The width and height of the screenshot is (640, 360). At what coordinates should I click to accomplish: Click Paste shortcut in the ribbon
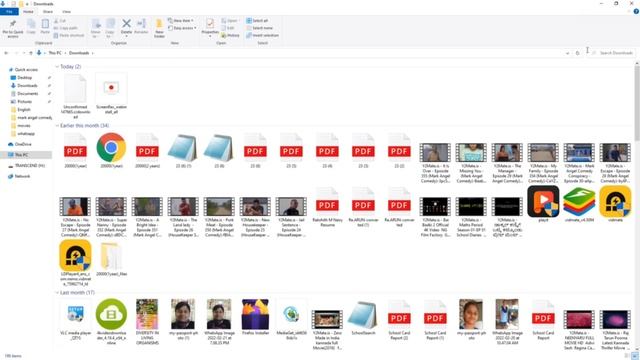69,36
